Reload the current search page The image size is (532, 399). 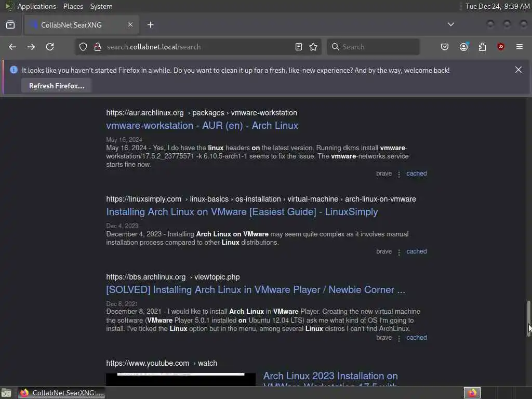point(50,47)
